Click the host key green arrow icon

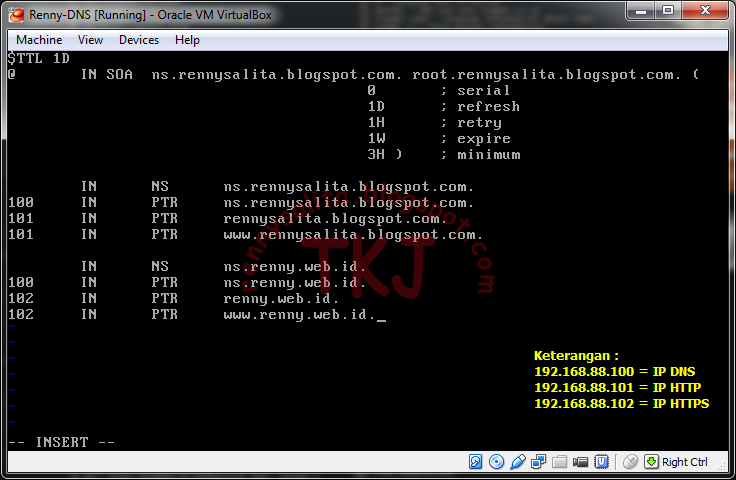[x=651, y=462]
